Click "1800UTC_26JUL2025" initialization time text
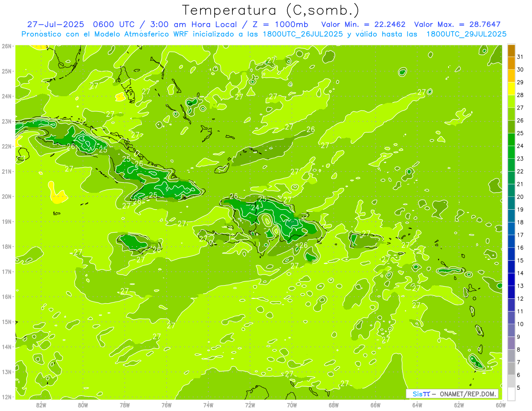This screenshot has height=411, width=532. tap(303, 34)
